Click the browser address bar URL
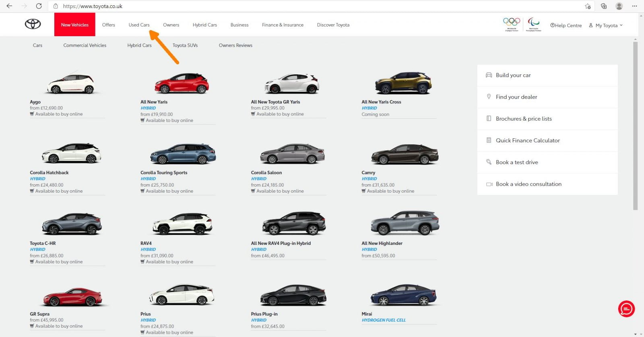Screen dimensions: 644x337 93,6
